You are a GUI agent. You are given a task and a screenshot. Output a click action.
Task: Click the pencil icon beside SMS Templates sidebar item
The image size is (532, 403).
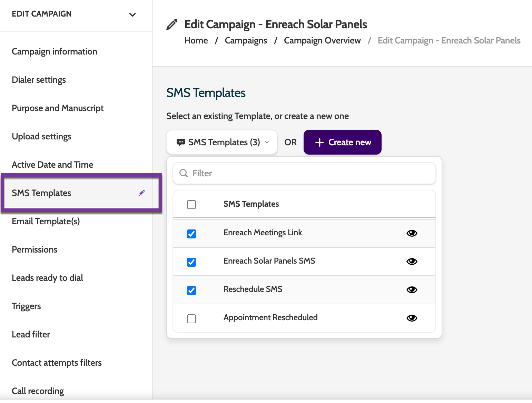click(142, 193)
